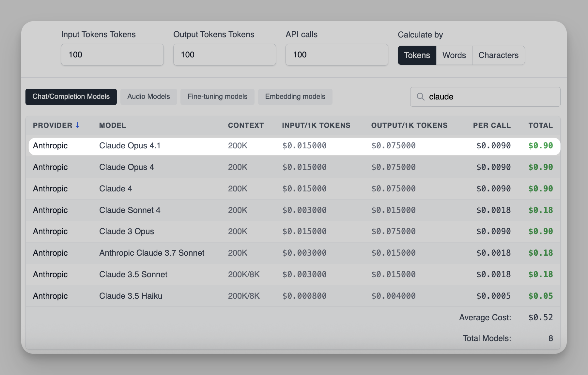Select the Tokens calculation mode
Viewport: 588px width, 375px height.
click(x=417, y=55)
